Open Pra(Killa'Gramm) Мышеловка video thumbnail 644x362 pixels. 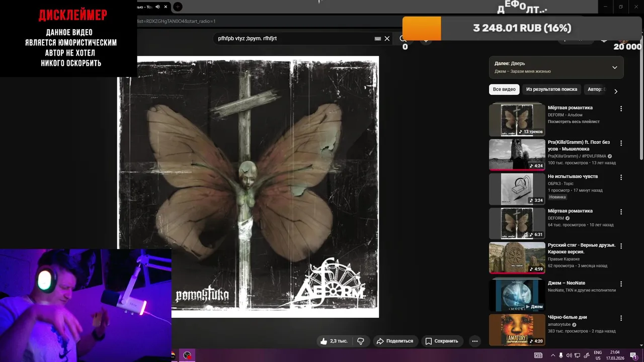(517, 154)
